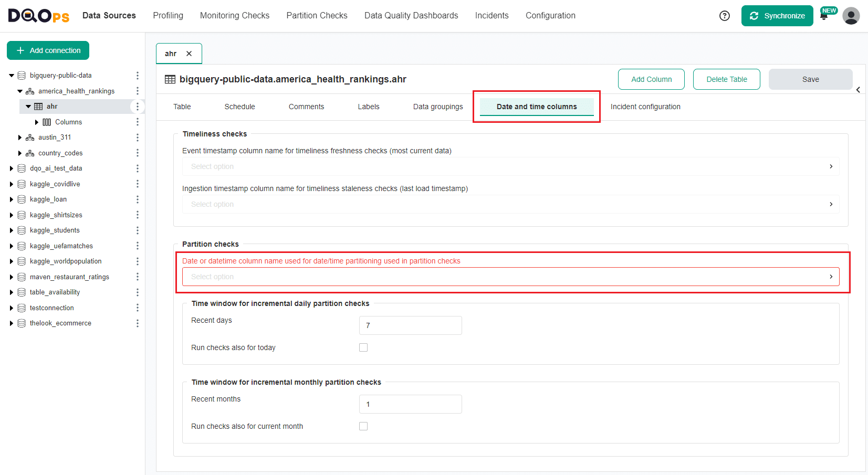Click the Delete Table button
The width and height of the screenshot is (868, 475).
click(x=727, y=79)
